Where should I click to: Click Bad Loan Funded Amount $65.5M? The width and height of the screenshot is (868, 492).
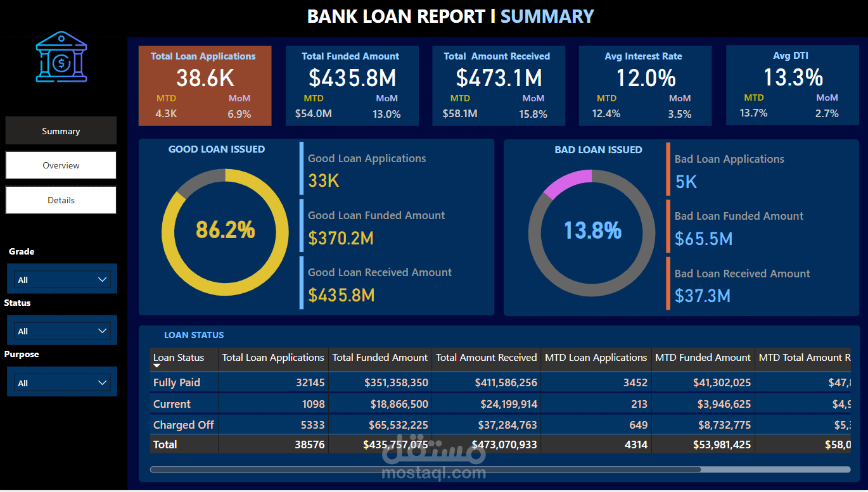point(704,239)
